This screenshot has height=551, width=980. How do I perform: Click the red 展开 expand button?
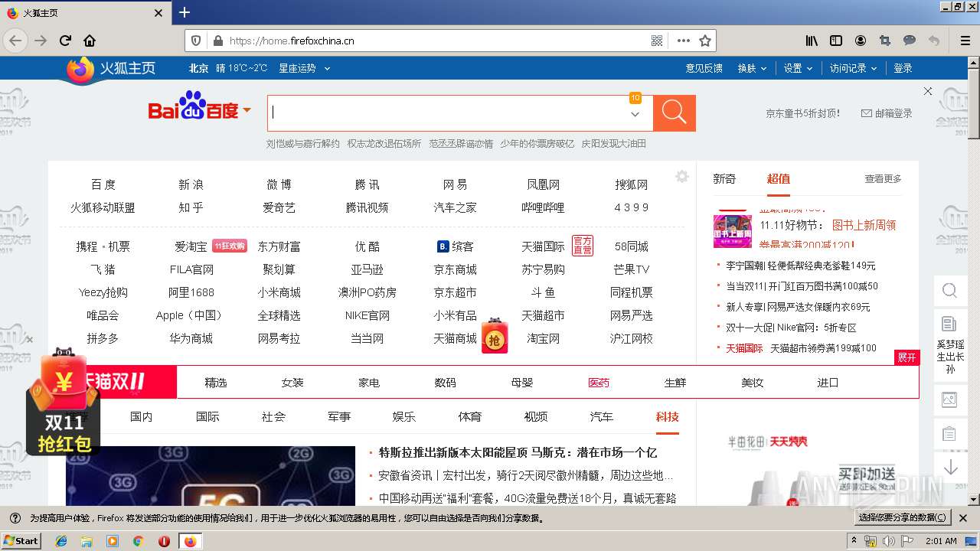906,357
